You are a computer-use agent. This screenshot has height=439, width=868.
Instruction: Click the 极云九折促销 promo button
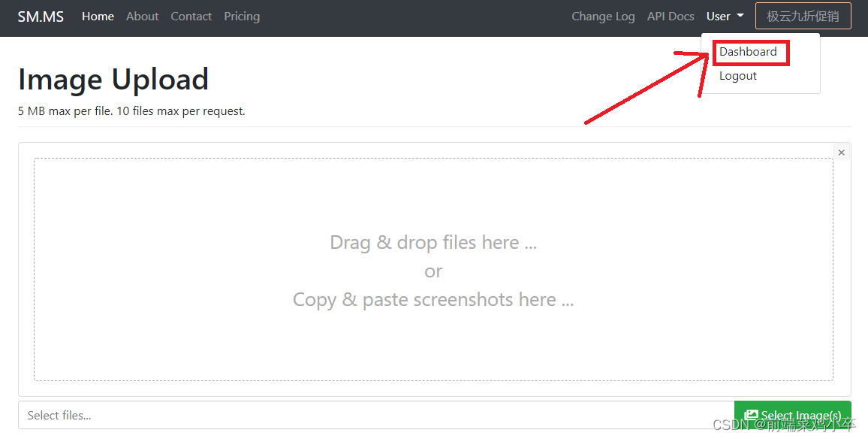[x=803, y=16]
